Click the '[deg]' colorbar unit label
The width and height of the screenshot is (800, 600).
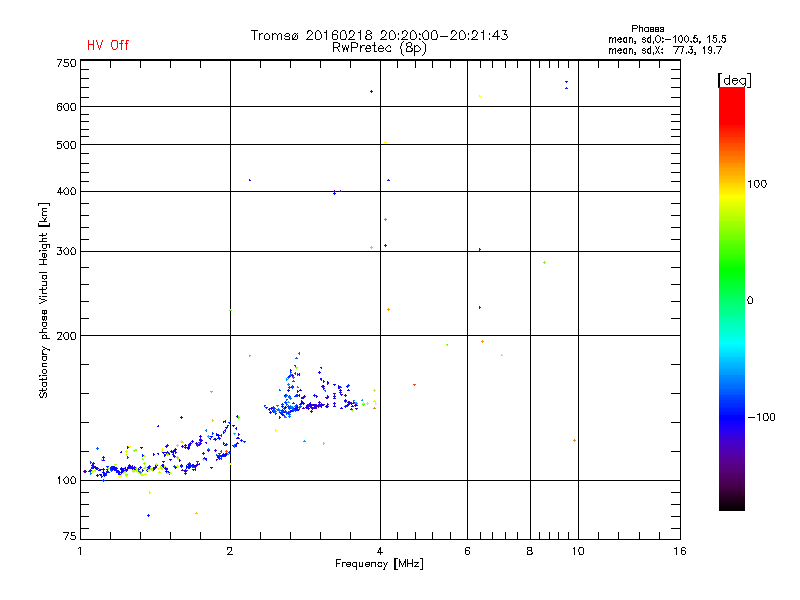click(734, 80)
